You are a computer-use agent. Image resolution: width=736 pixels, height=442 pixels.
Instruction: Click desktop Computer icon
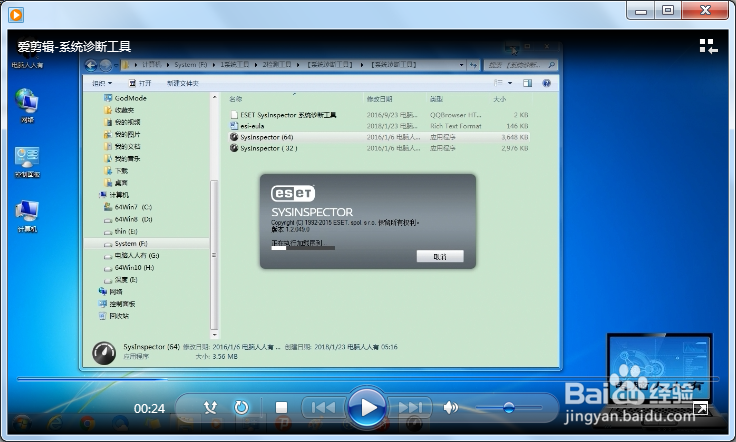[27, 216]
